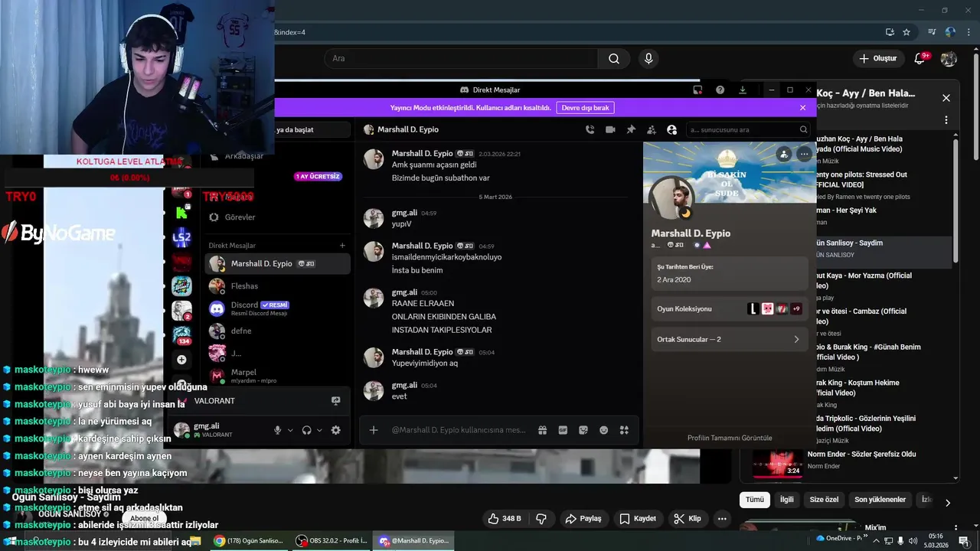Open the emoji picker
The image size is (980, 551).
pyautogui.click(x=603, y=430)
